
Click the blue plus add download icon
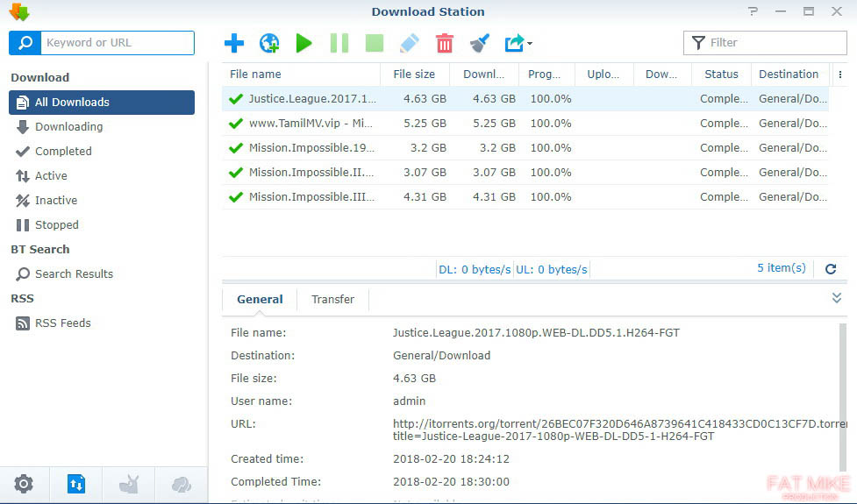(234, 43)
